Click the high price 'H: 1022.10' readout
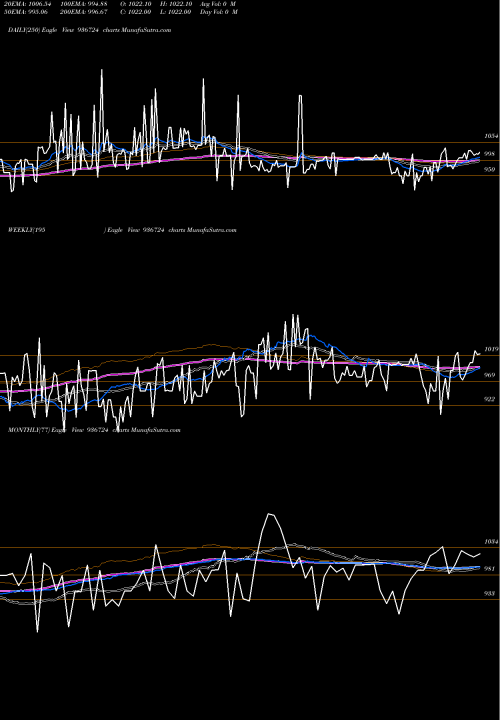Viewport: 500px width, 720px height. pyautogui.click(x=176, y=4)
